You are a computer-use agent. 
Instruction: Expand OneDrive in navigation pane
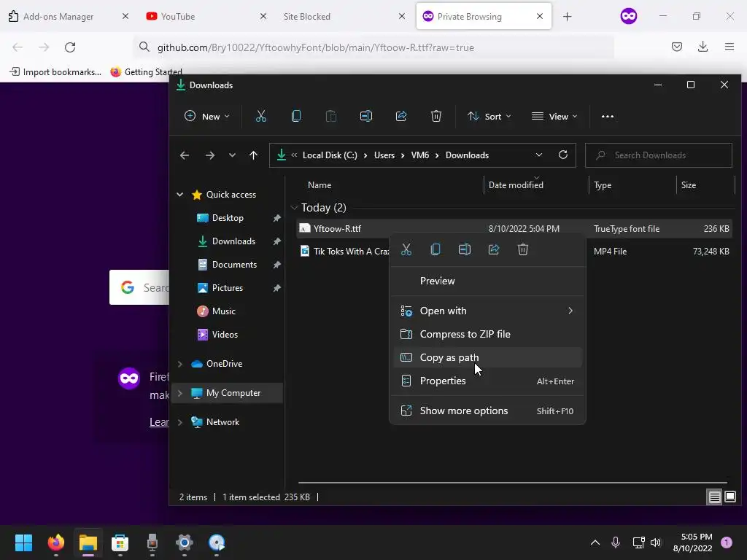pyautogui.click(x=180, y=364)
